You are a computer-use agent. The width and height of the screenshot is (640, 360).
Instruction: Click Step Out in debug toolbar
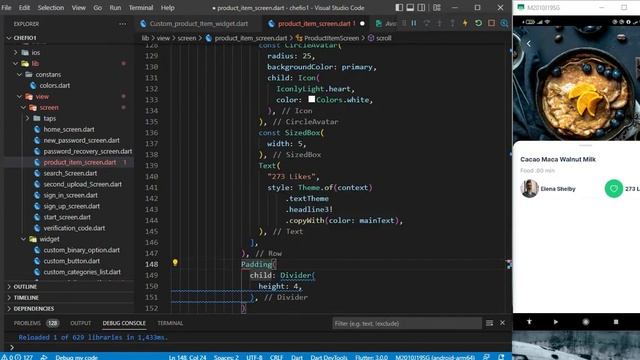pyautogui.click(x=452, y=23)
